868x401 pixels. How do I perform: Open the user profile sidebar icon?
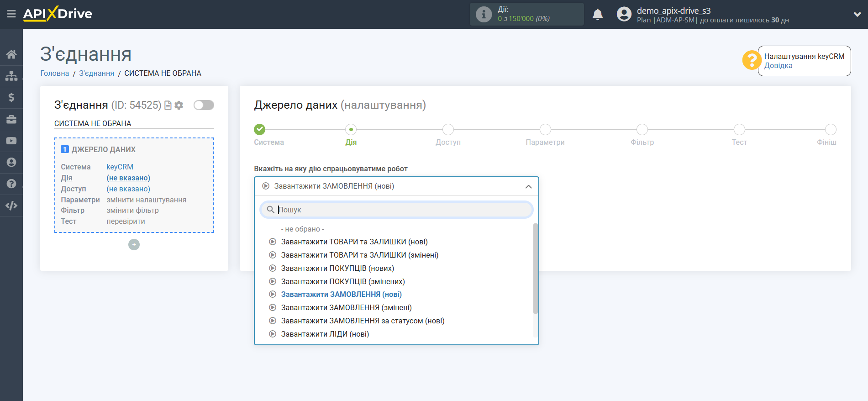11,162
